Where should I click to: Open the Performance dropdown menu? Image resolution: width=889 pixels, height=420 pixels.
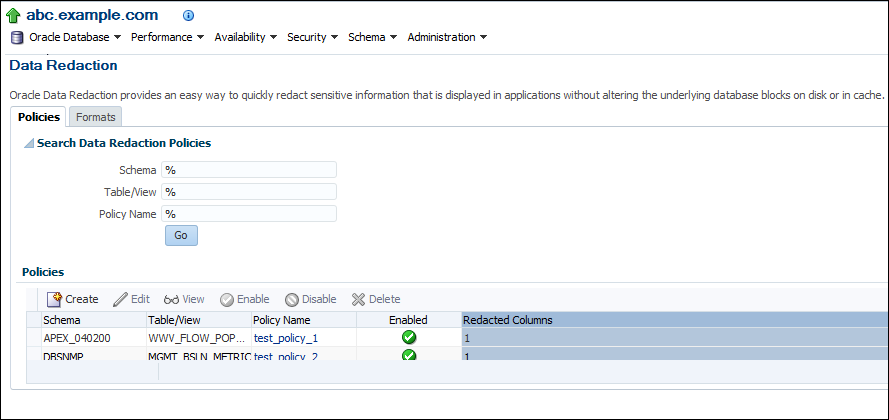tap(167, 37)
